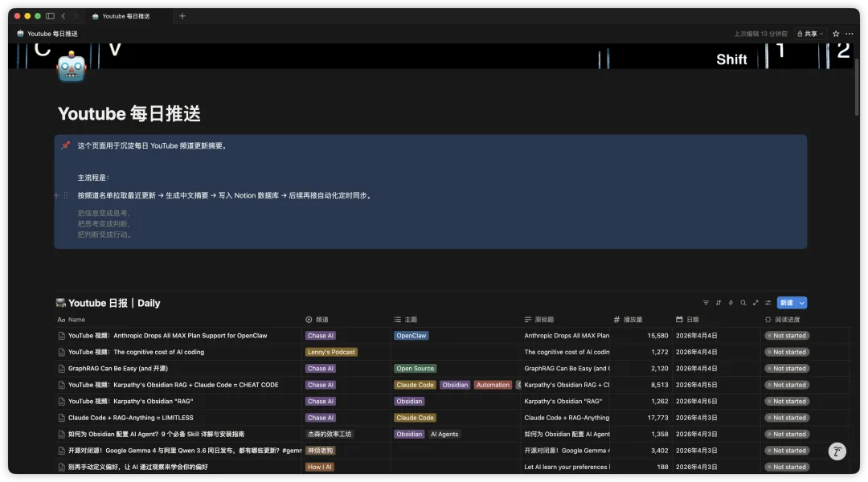Click Lenny's Podcast channel tag

point(331,352)
